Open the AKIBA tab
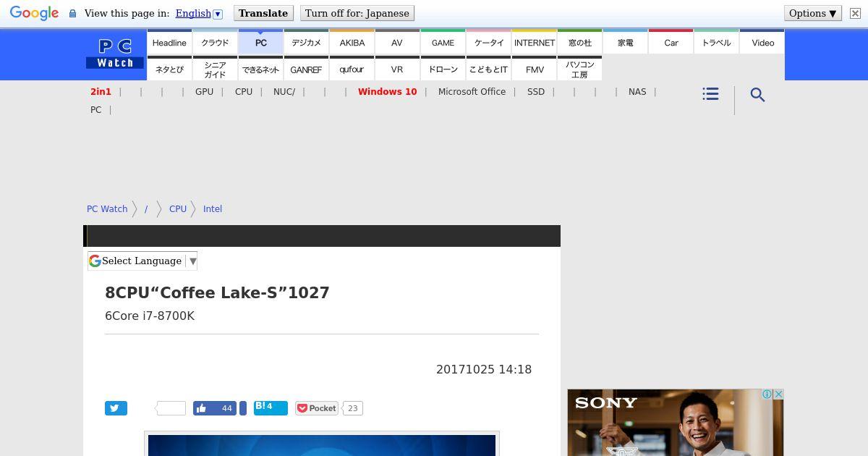Screen dimensions: 868x456 (352, 42)
